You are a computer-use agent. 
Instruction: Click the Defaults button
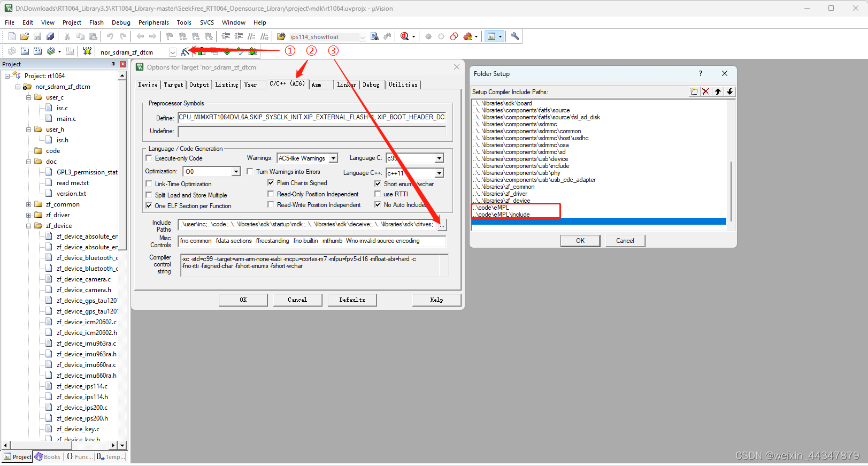point(352,300)
